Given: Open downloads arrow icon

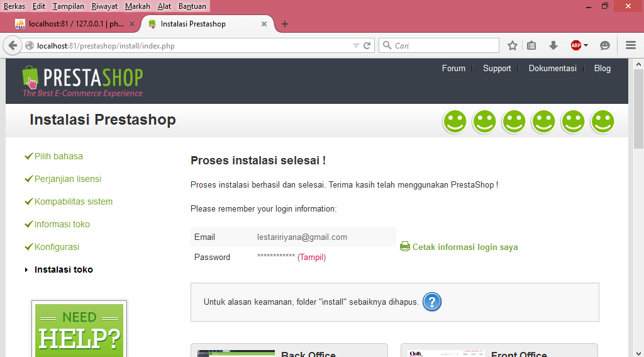Looking at the screenshot, I should pos(553,46).
